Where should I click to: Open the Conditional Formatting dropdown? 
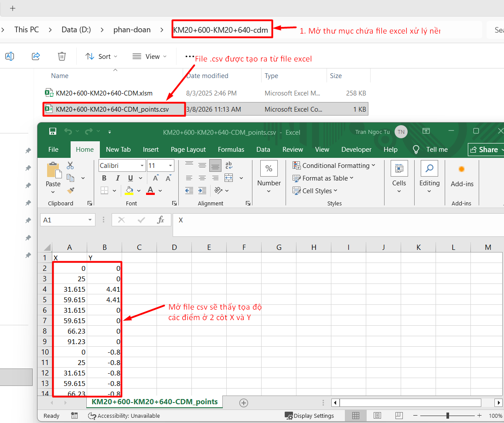[x=334, y=166]
